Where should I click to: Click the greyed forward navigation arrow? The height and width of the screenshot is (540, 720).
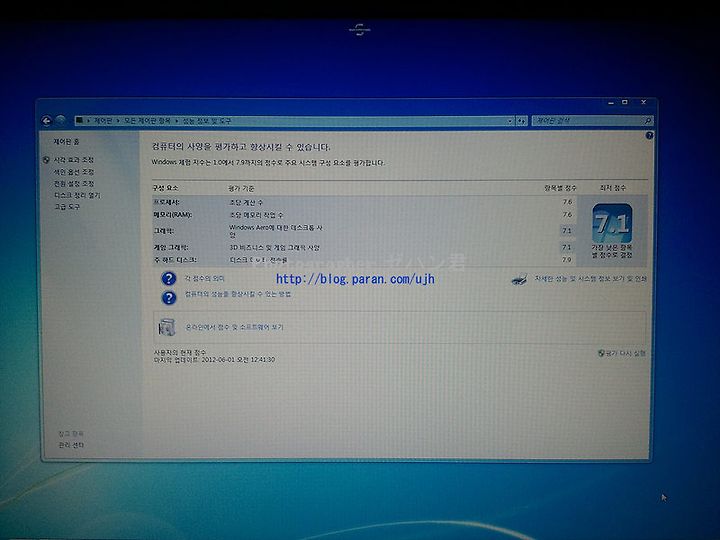point(60,120)
